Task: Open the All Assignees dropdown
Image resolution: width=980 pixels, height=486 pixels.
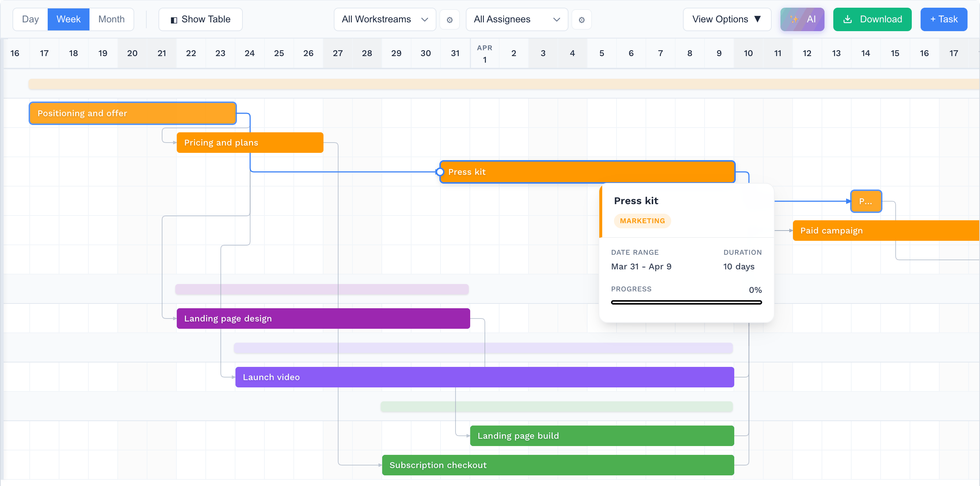Action: pos(517,19)
